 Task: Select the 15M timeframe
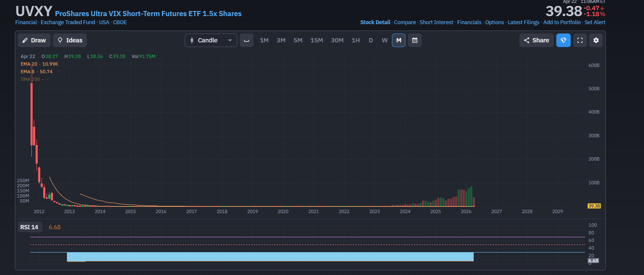click(316, 40)
